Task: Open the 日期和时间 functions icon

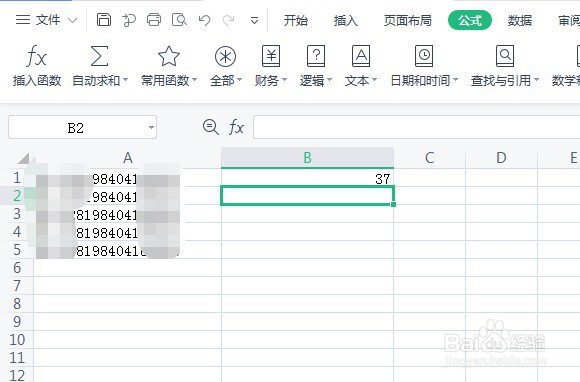Action: point(424,56)
